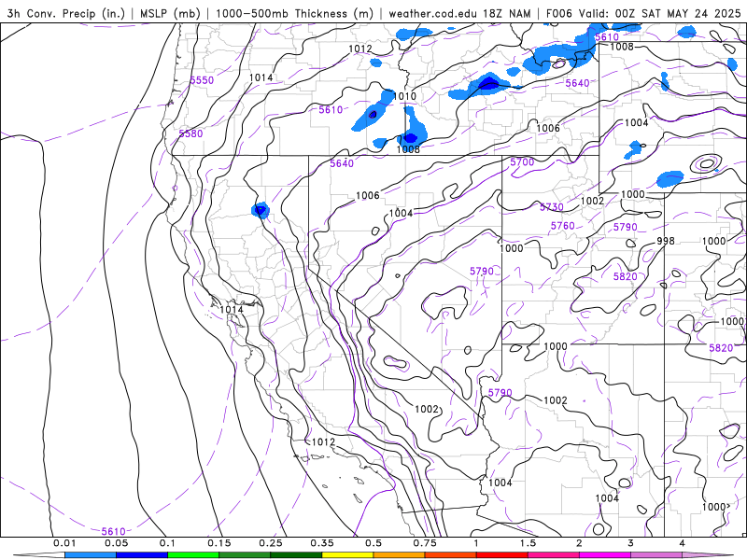Select the 0.75 legend value
Image resolution: width=747 pixels, height=560 pixels.
(x=425, y=543)
